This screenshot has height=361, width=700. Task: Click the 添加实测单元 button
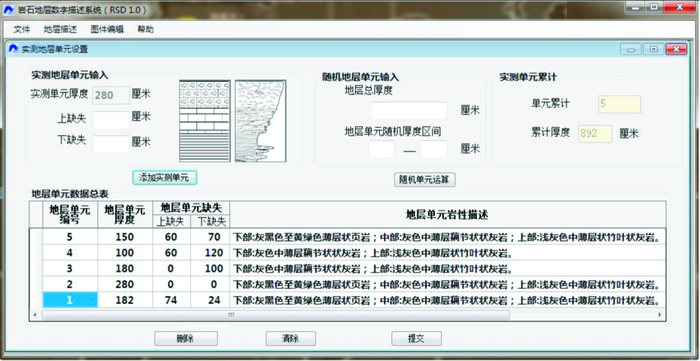pyautogui.click(x=164, y=178)
